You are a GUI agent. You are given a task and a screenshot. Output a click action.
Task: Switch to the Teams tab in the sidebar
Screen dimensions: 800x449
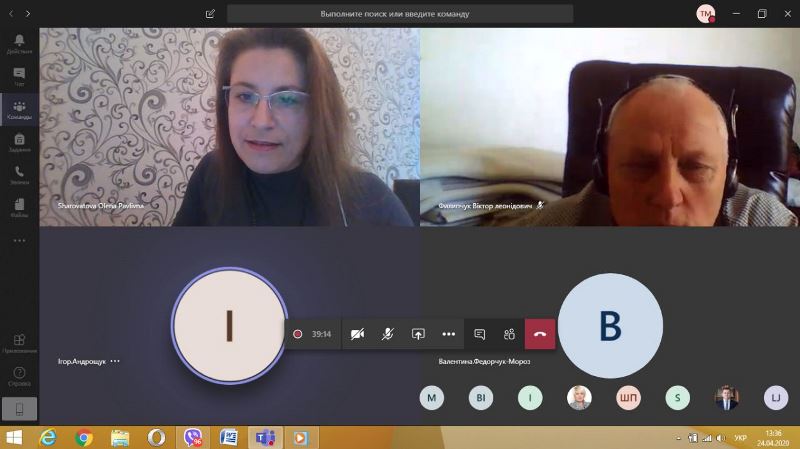tap(19, 109)
